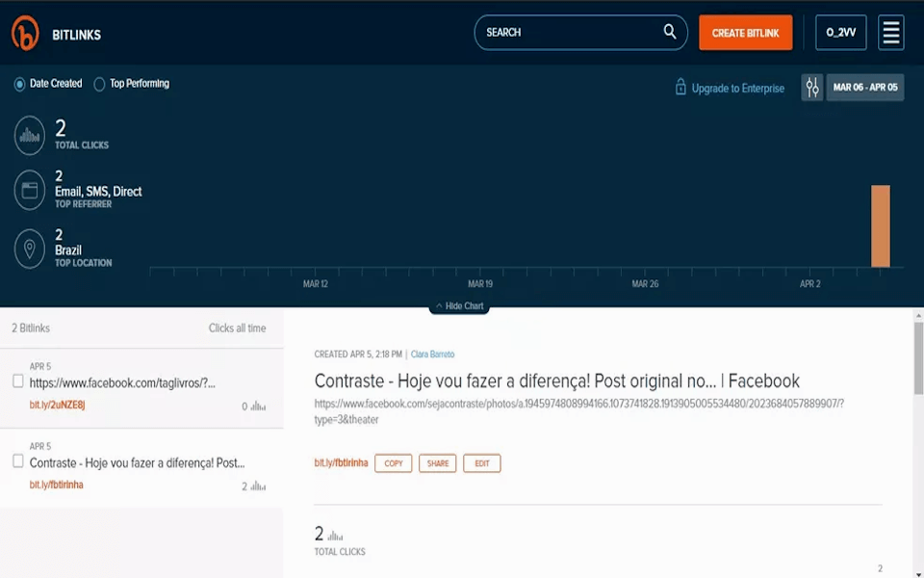Click the Upgrade lock icon
Image resolution: width=924 pixels, height=578 pixels.
[x=680, y=87]
